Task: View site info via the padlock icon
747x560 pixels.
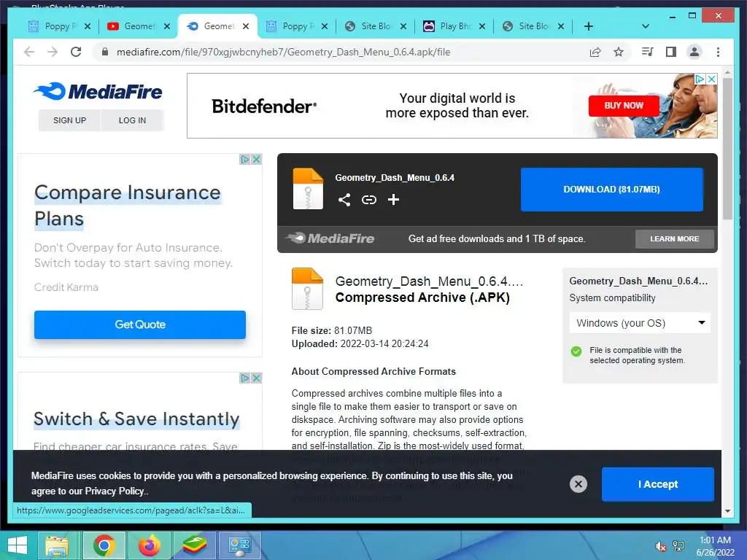Action: click(105, 52)
